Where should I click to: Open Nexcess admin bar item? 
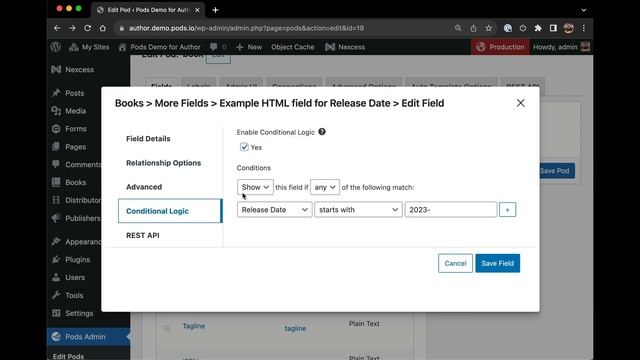tap(345, 47)
